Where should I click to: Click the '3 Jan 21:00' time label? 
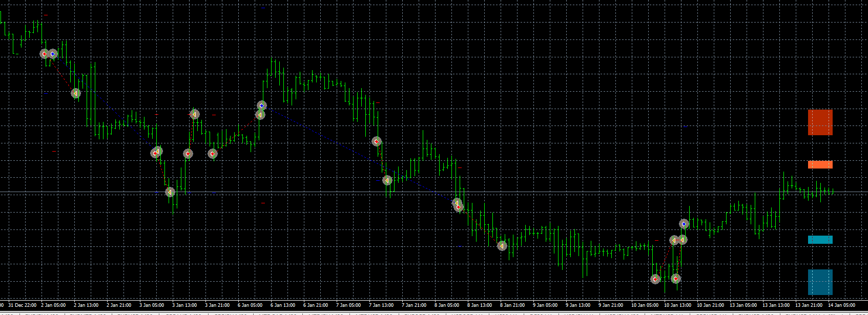[x=217, y=305]
